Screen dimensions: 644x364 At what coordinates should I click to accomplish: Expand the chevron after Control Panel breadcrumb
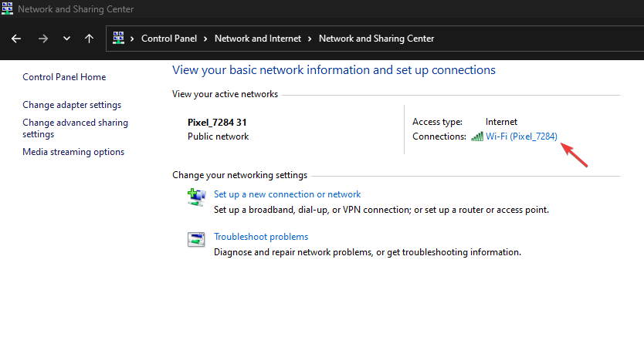click(x=205, y=39)
